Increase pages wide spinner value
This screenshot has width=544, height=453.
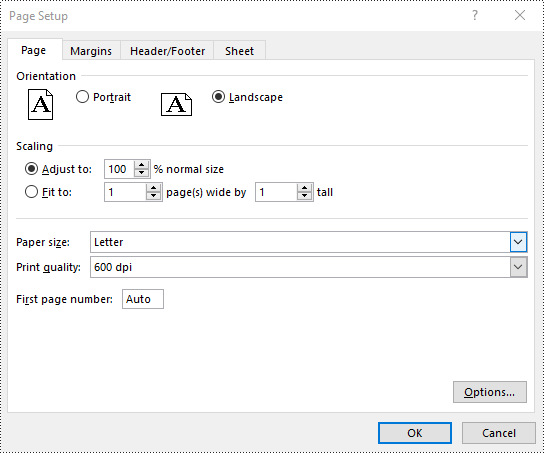coord(153,188)
